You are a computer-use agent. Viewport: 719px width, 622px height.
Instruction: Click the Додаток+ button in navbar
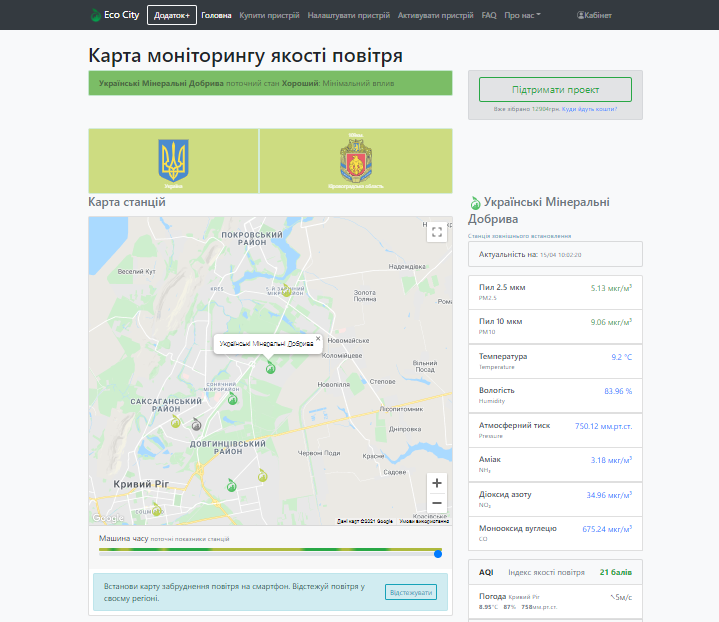[x=171, y=15]
